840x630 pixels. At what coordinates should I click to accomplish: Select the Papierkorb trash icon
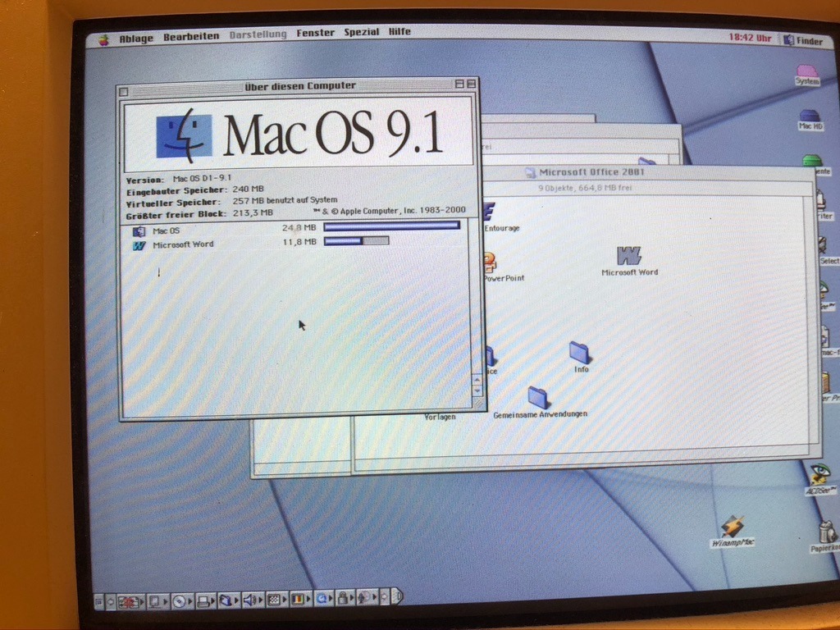(x=827, y=532)
